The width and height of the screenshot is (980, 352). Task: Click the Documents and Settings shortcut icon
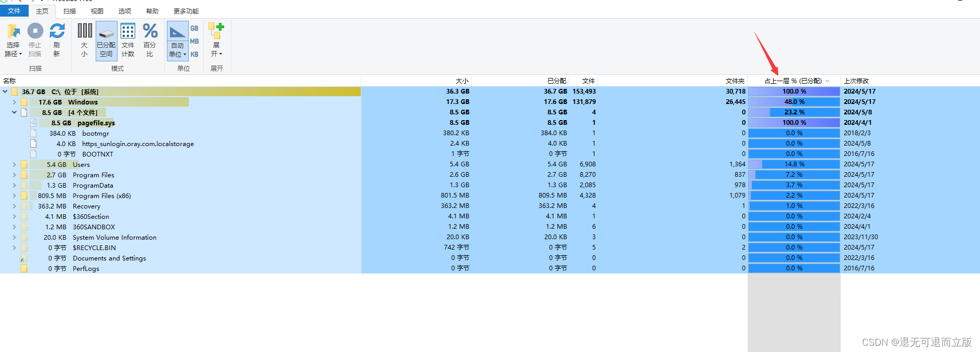pos(23,258)
